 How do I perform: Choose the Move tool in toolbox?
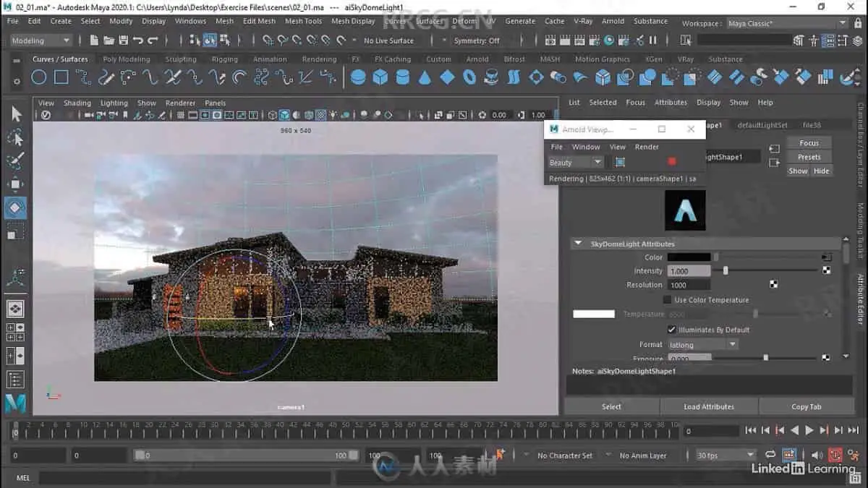(16, 184)
